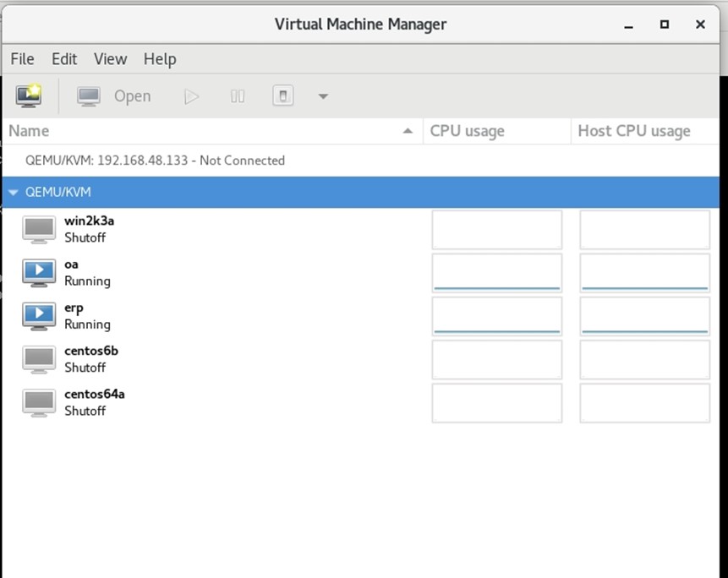
Task: Click the oa CPU usage graph
Action: click(x=497, y=273)
